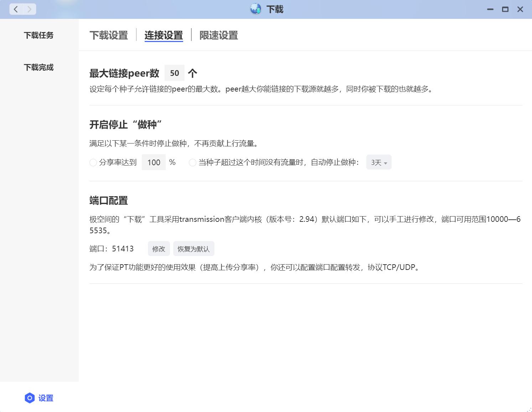Select the 分享率达到 radio button

click(93, 163)
